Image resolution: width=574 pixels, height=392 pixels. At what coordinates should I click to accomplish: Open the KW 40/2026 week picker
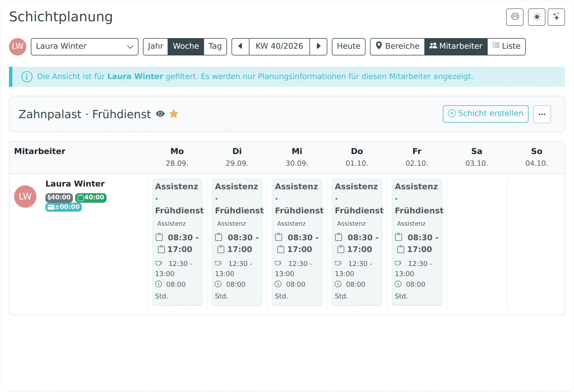279,46
